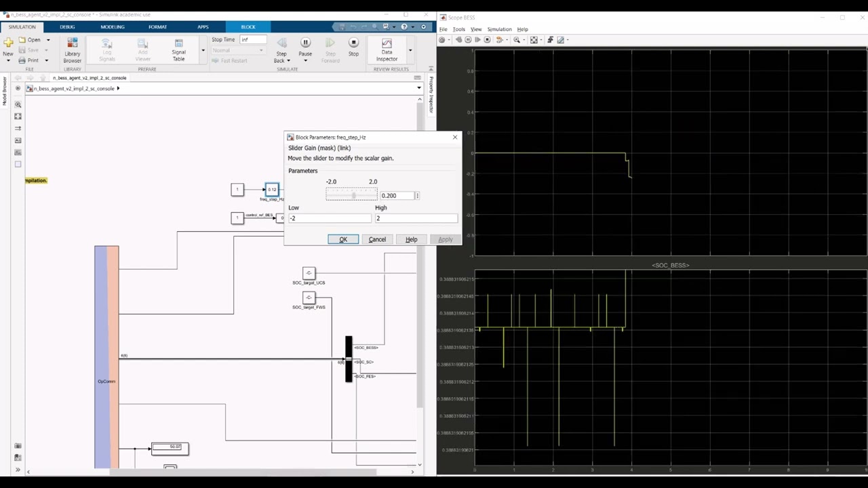Click the Stop Time input field
868x488 pixels.
(252, 39)
